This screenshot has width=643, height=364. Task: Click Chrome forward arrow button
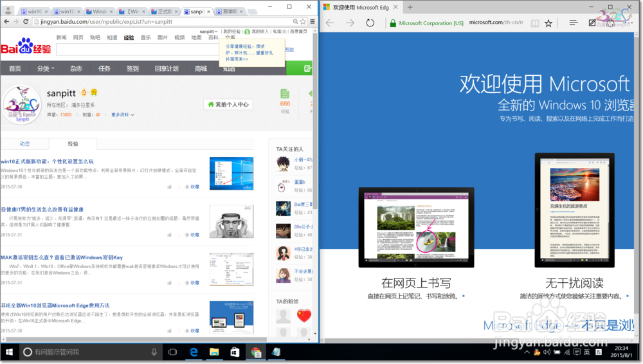click(x=16, y=21)
